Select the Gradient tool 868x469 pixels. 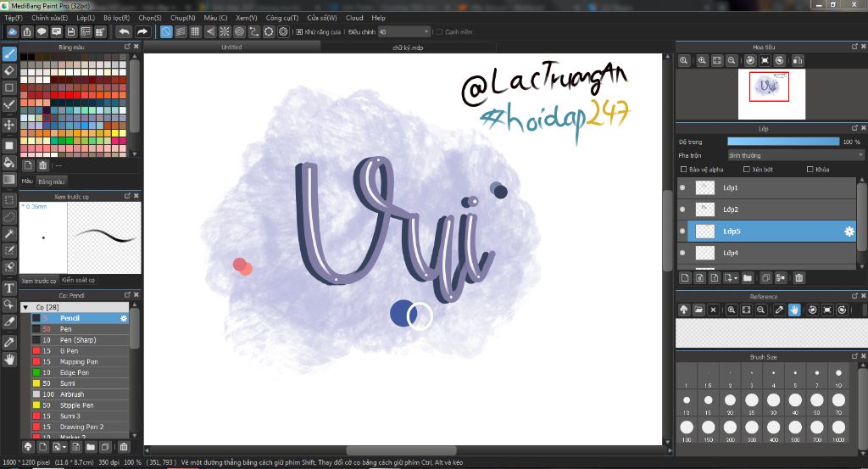point(9,180)
